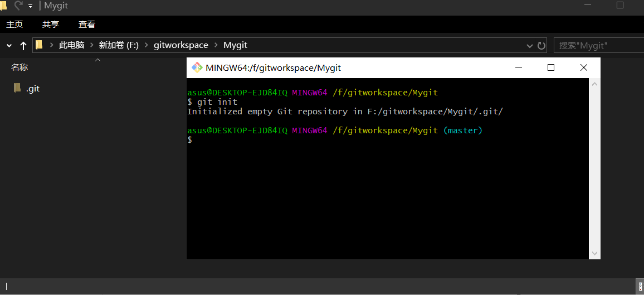Click the 搜索"Mygit" search box
The height and width of the screenshot is (295, 644).
(599, 45)
